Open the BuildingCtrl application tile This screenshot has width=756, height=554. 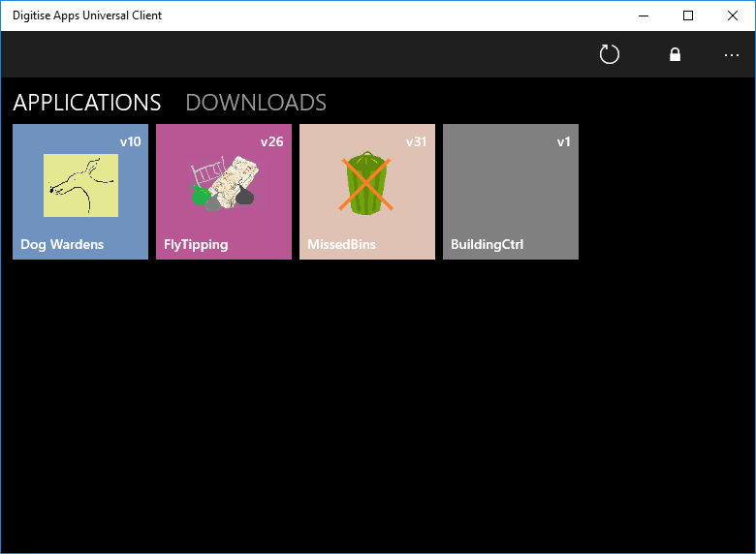[511, 192]
